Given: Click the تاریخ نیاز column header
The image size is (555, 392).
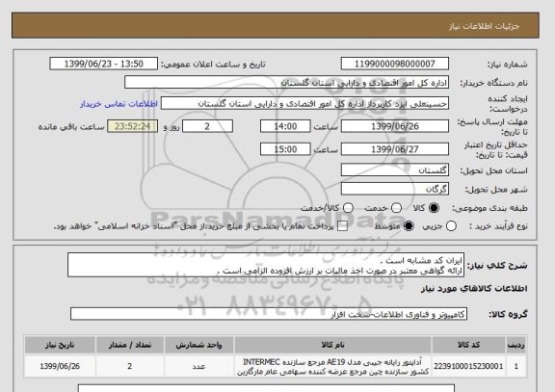Looking at the screenshot, I should click(60, 345).
